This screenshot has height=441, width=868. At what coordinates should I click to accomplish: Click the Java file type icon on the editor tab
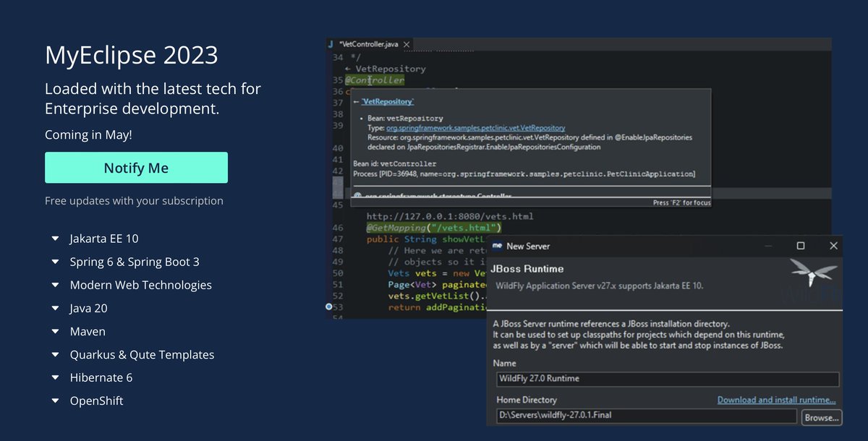[331, 43]
